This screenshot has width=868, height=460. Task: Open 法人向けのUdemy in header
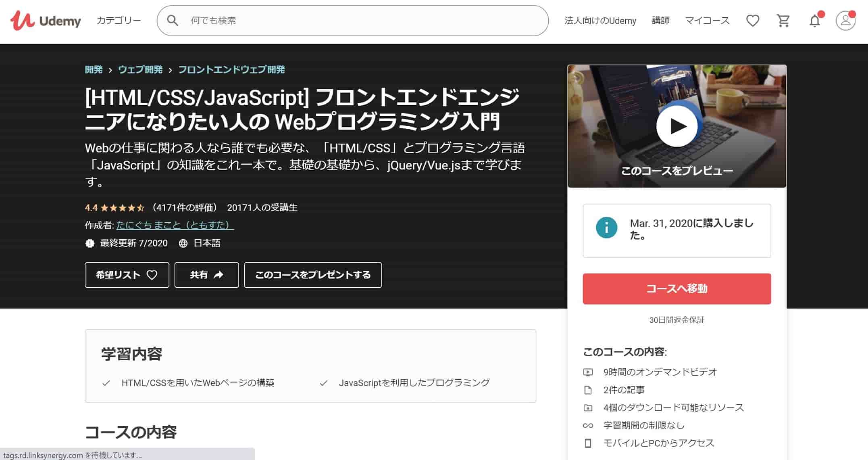(x=600, y=21)
